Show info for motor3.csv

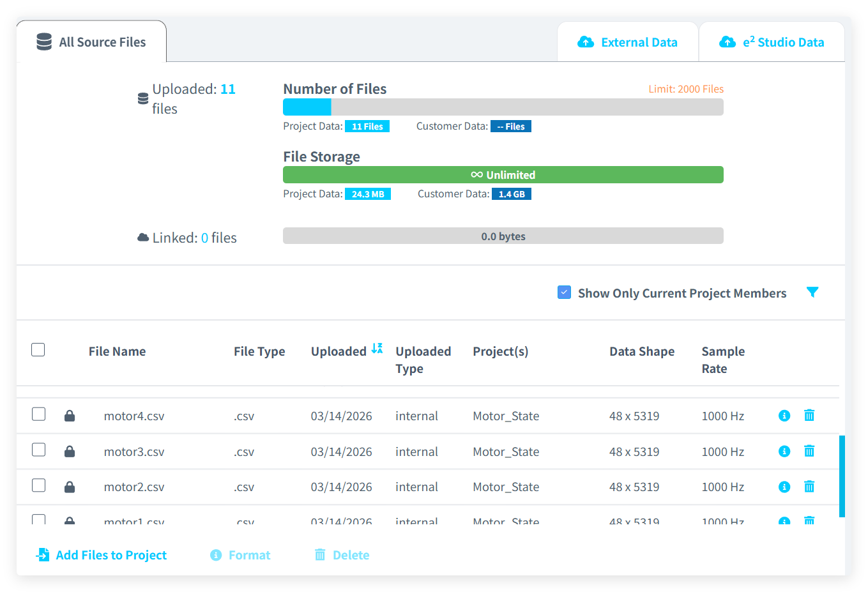[x=784, y=452]
